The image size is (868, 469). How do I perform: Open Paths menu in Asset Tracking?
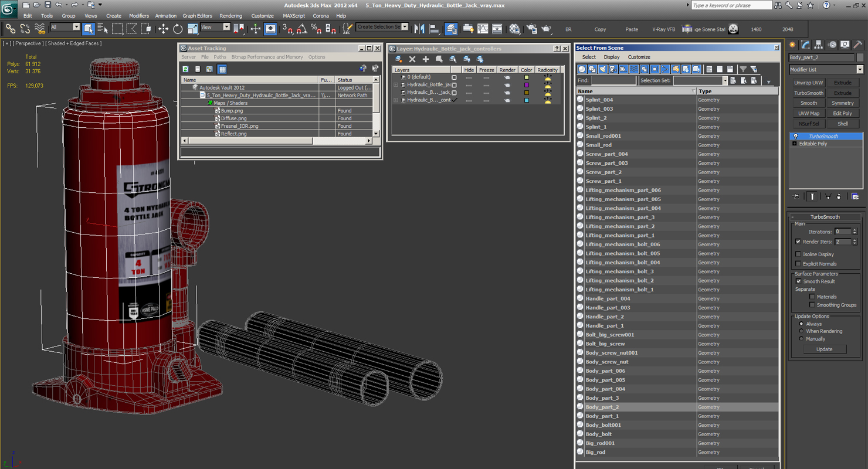(220, 57)
